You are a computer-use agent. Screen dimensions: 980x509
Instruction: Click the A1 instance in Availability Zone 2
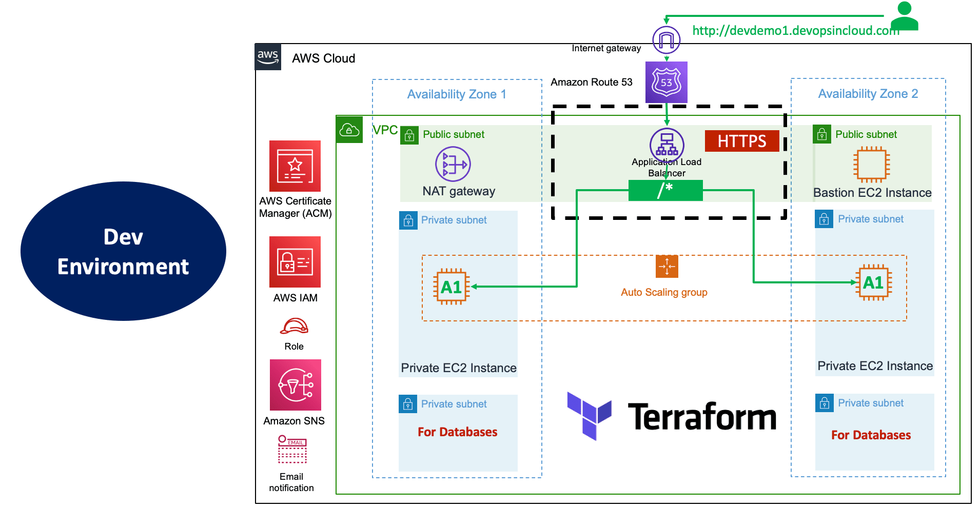point(873,282)
